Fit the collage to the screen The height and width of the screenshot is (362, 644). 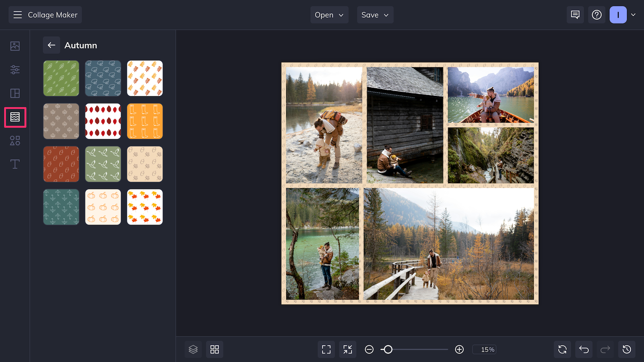click(x=326, y=349)
